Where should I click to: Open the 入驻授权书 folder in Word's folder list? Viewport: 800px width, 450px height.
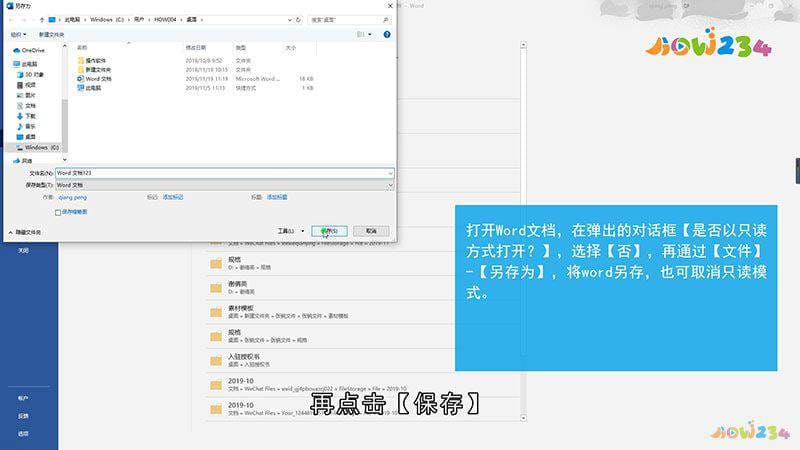point(332,360)
